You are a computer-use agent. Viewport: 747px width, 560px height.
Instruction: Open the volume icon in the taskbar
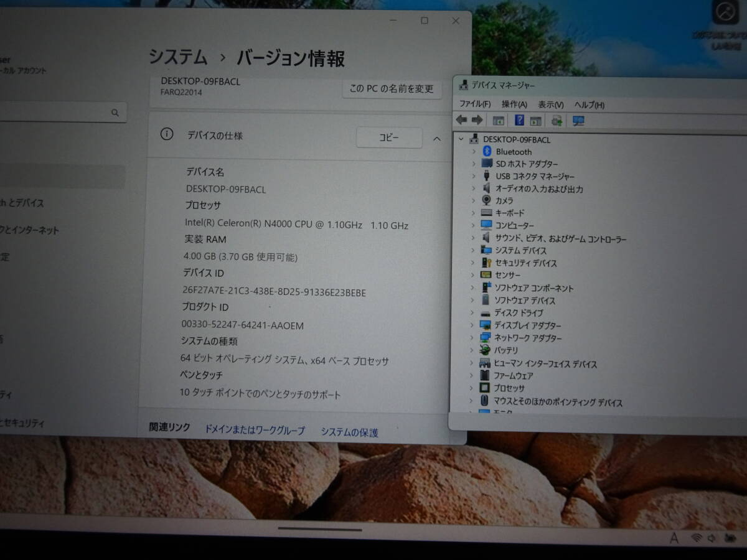712,538
